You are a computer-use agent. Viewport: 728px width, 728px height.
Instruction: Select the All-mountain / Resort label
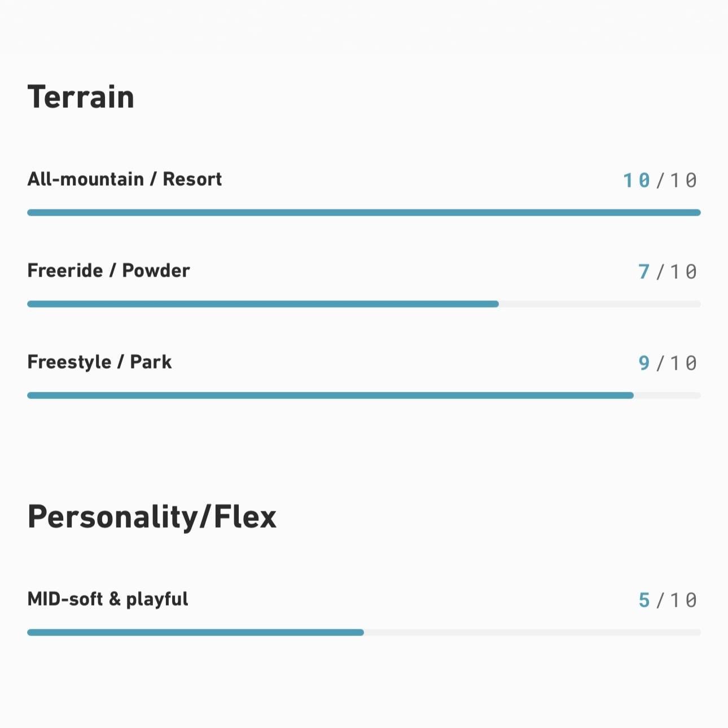pyautogui.click(x=125, y=179)
